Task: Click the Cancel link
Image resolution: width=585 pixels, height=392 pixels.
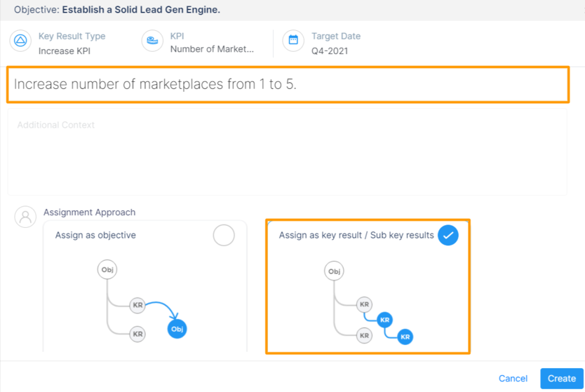Action: [x=513, y=379]
